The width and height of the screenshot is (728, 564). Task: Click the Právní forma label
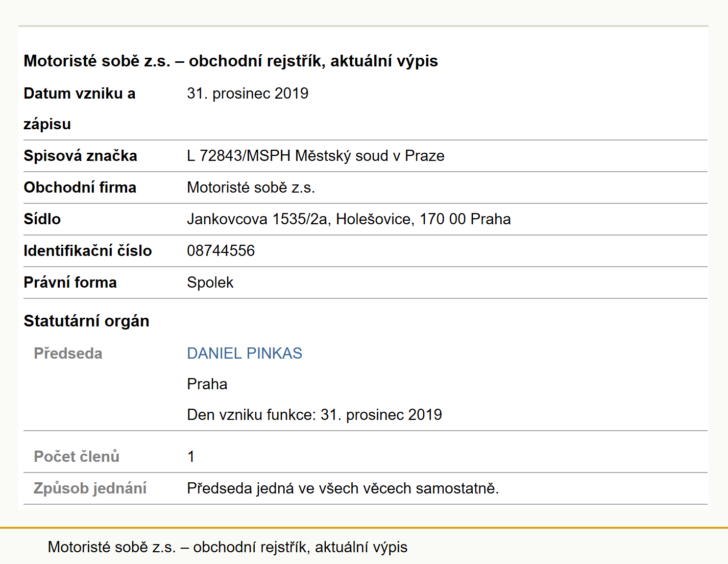coord(70,283)
